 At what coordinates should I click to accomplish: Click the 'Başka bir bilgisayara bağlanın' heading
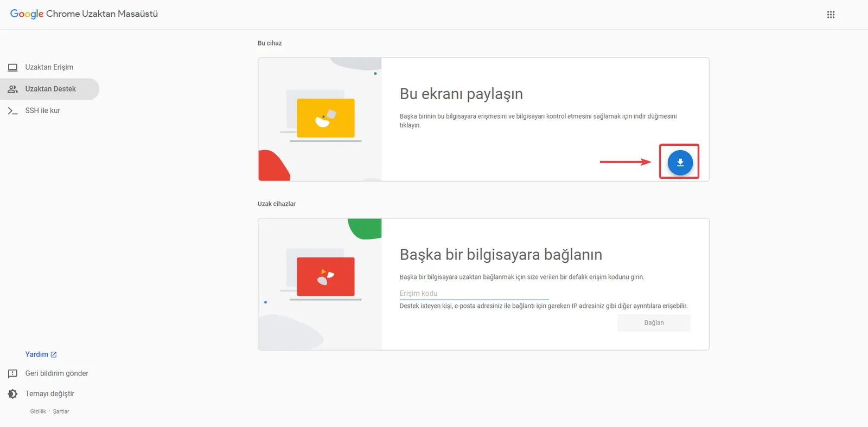[501, 255]
